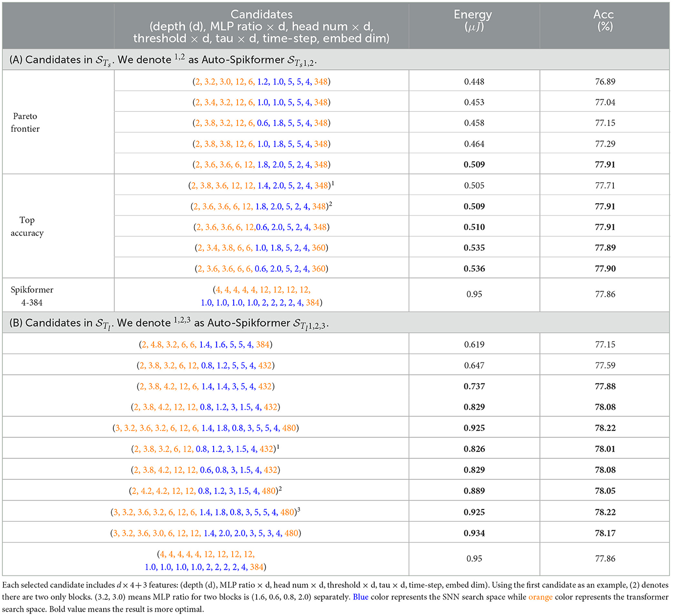This screenshot has height=616, width=673.
Task: Click the accuracy value 77.04
Action: (605, 102)
